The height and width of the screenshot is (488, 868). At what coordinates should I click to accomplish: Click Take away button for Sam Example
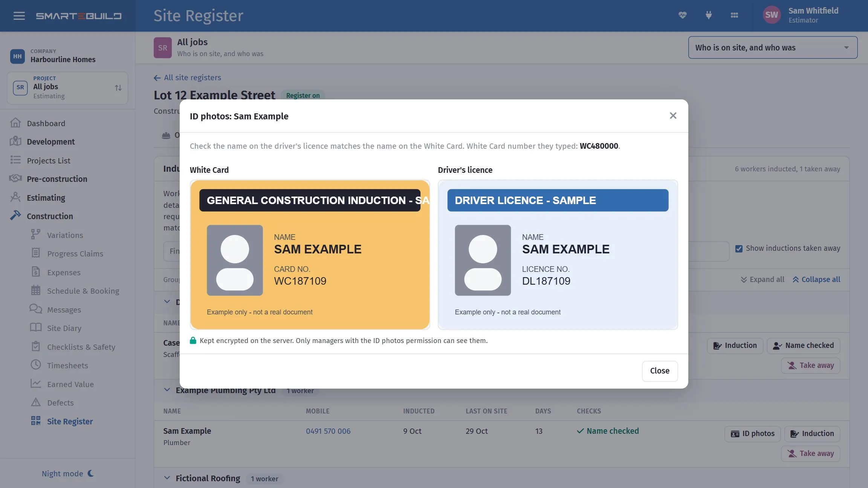click(810, 454)
